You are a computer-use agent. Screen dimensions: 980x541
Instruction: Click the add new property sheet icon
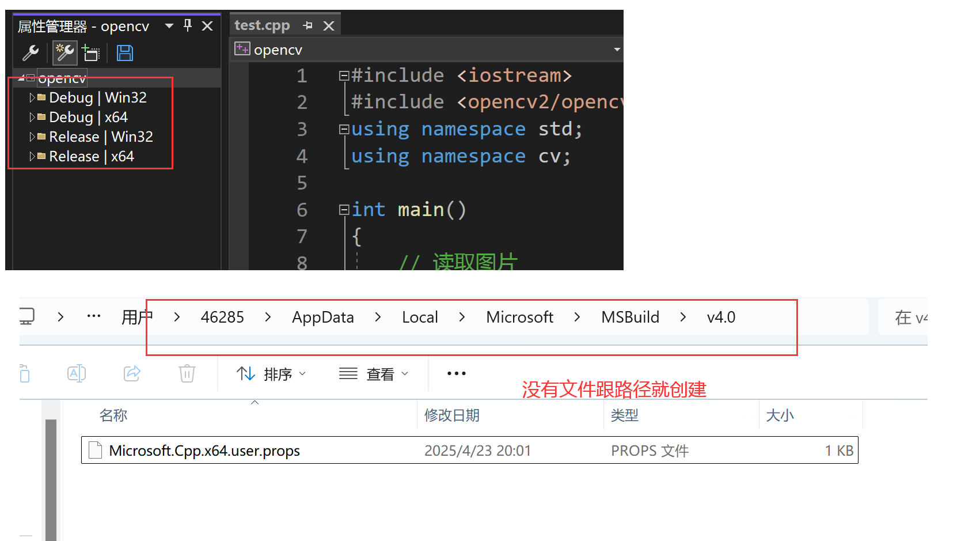click(65, 54)
